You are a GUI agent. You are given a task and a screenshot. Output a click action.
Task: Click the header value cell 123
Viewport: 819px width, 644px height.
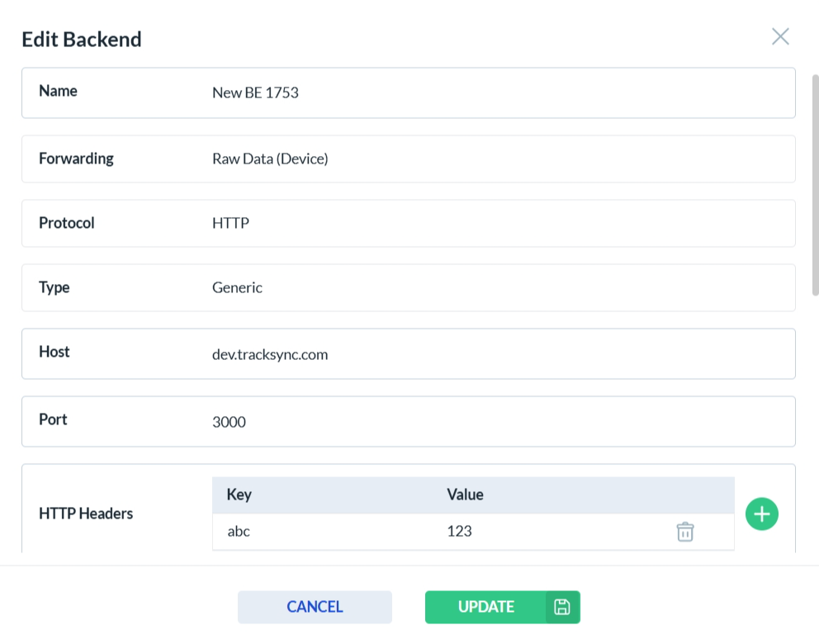[459, 532]
